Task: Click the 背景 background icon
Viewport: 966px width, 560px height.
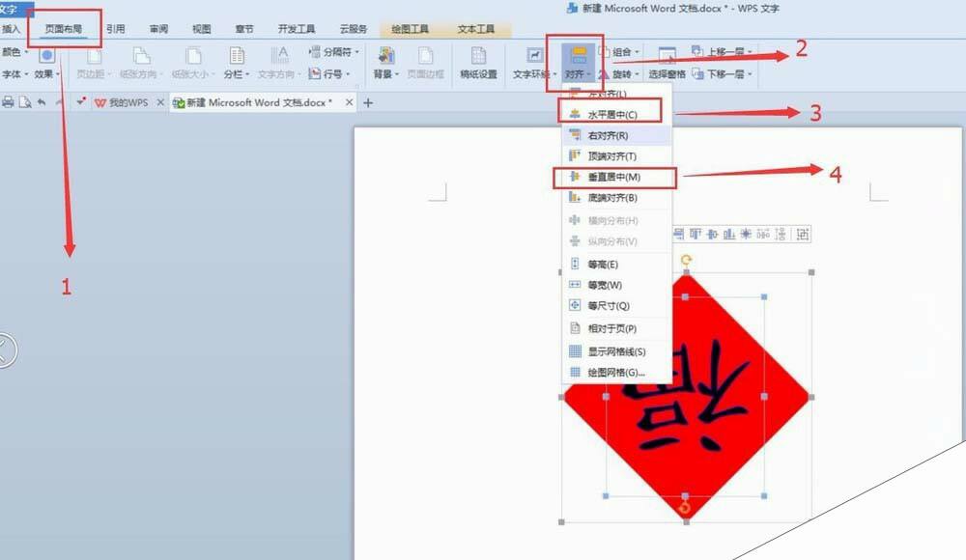Action: [x=386, y=56]
